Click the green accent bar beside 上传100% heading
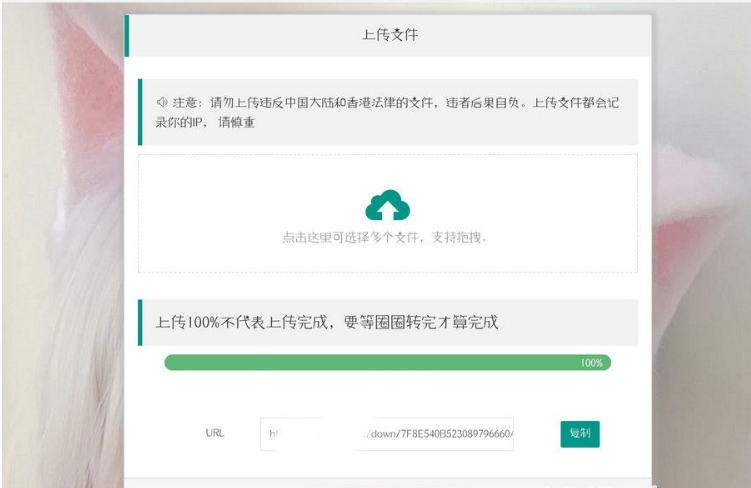Viewport: 751px width, 488px height. 140,322
